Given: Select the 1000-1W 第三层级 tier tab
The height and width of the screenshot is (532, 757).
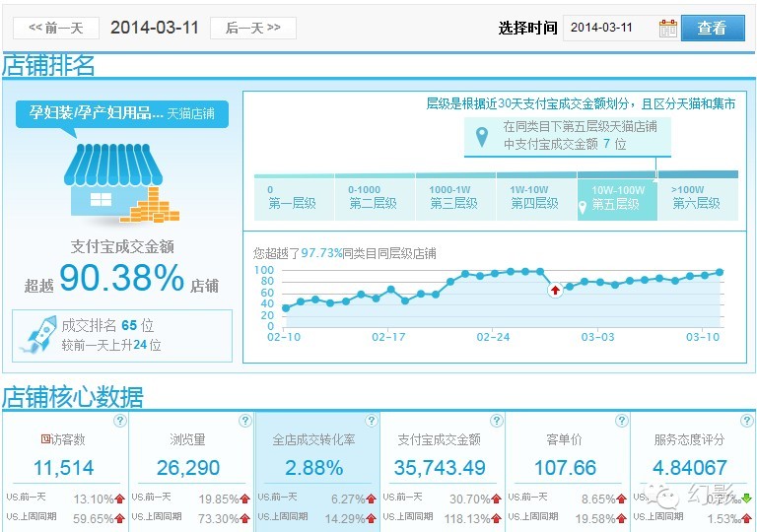Looking at the screenshot, I should pos(455,197).
